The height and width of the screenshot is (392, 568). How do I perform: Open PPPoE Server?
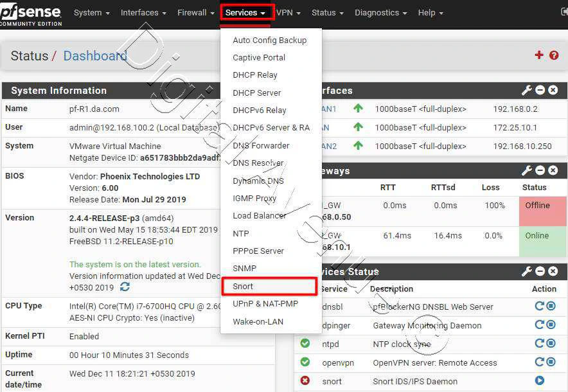[x=271, y=251]
